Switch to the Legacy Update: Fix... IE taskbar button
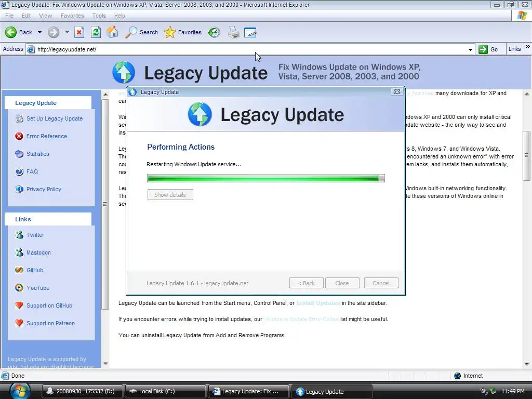 (248, 391)
